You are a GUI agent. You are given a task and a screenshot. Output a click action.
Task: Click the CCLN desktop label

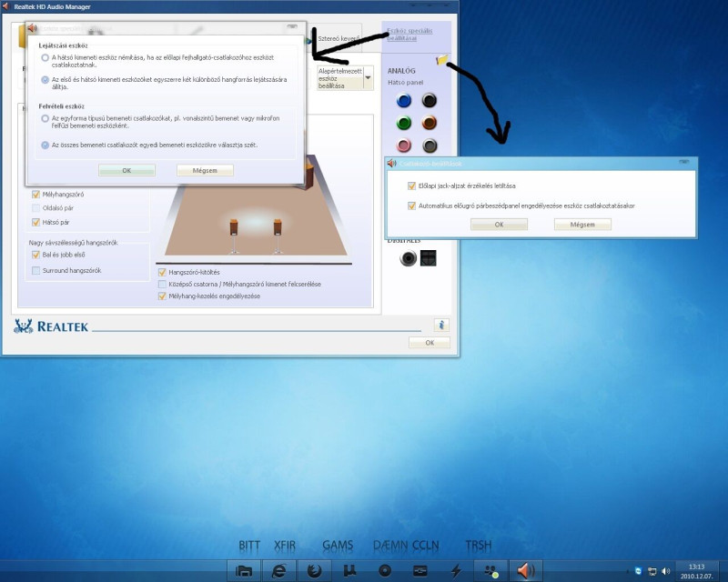click(426, 546)
